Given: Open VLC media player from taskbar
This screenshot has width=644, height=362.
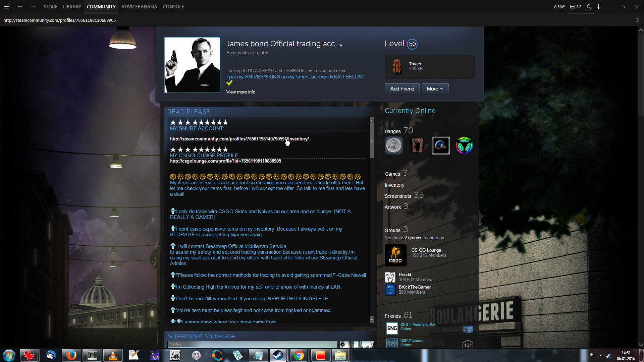Looking at the screenshot, I should point(113,355).
